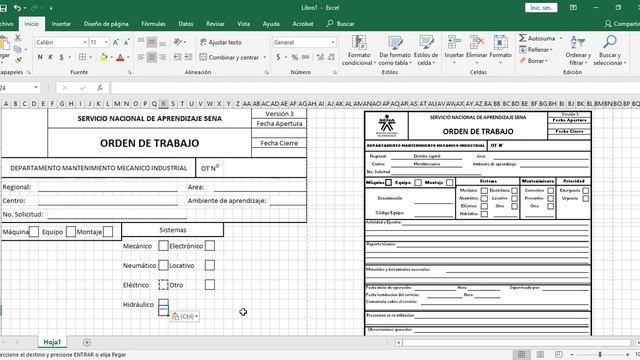Open Buscar y seleccionar

pos(610,51)
